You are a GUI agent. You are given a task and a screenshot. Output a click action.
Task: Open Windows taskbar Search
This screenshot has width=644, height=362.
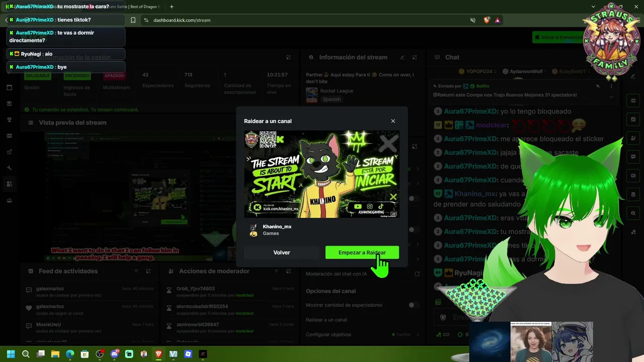(x=26, y=354)
